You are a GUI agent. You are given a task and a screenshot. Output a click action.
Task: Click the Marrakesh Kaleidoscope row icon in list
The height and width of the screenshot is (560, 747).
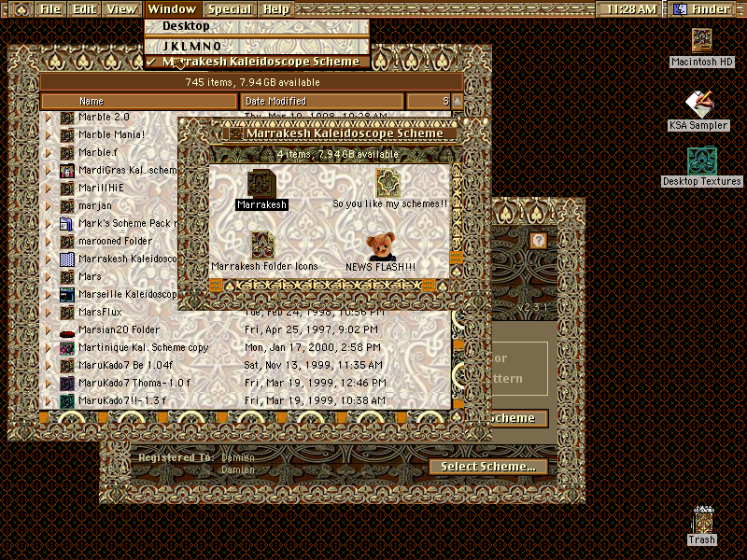point(66,259)
